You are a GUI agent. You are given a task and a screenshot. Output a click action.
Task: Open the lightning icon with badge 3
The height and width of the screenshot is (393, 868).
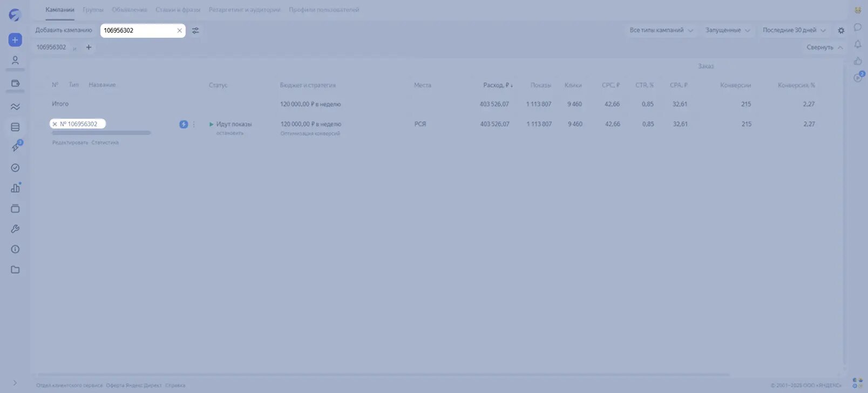[x=16, y=147]
